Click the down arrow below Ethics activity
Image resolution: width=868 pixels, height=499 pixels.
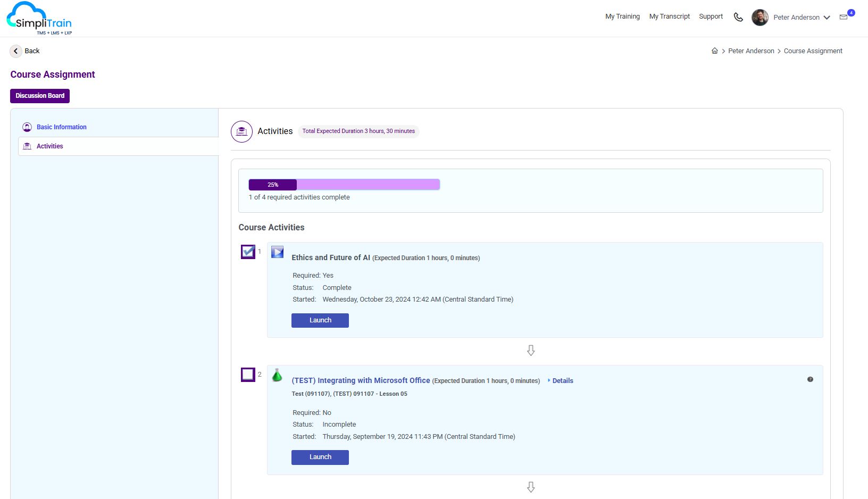click(531, 351)
